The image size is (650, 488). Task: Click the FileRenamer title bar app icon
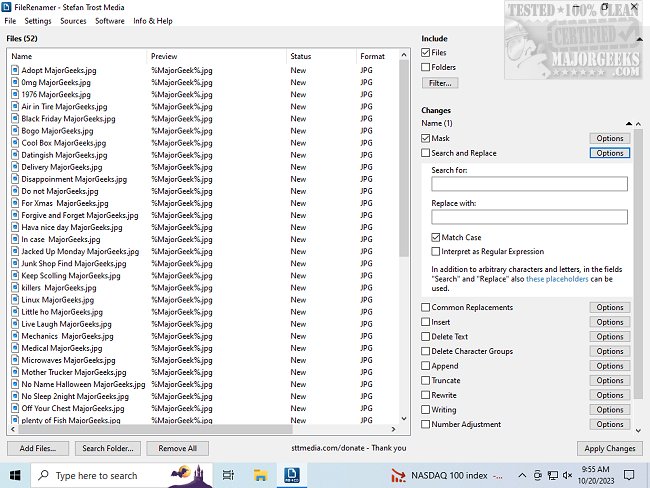7,7
